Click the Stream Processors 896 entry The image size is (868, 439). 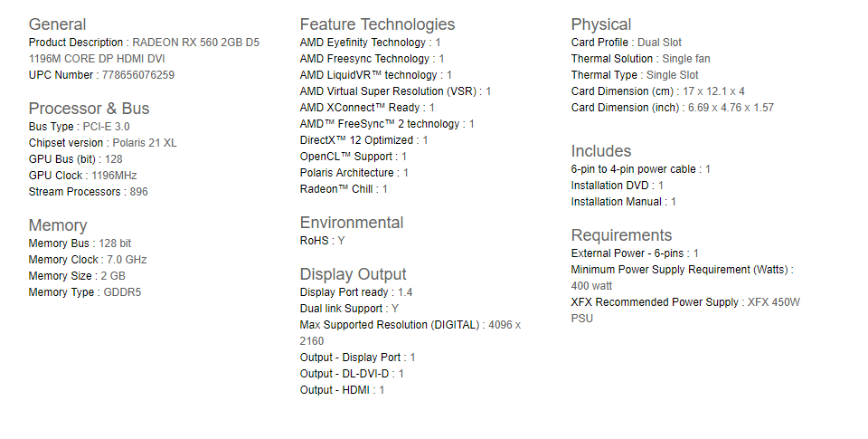88,192
